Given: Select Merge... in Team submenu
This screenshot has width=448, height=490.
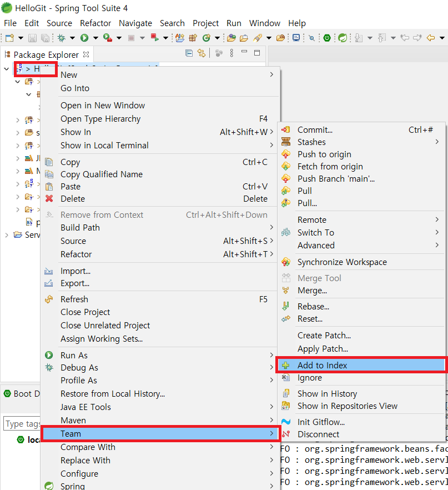Looking at the screenshot, I should (361, 291).
